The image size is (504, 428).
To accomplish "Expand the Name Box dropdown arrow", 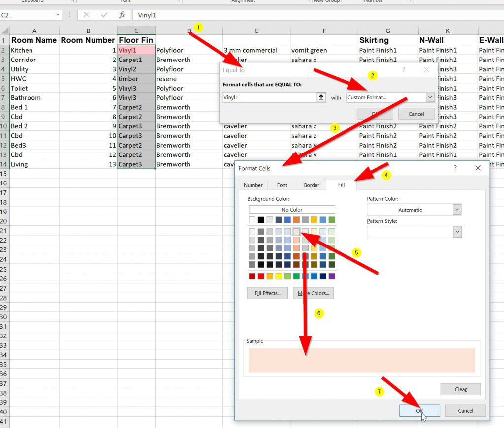I will pyautogui.click(x=58, y=15).
